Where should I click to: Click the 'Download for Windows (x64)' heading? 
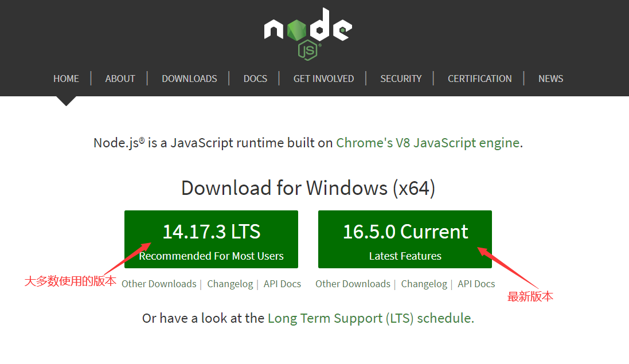tap(308, 188)
